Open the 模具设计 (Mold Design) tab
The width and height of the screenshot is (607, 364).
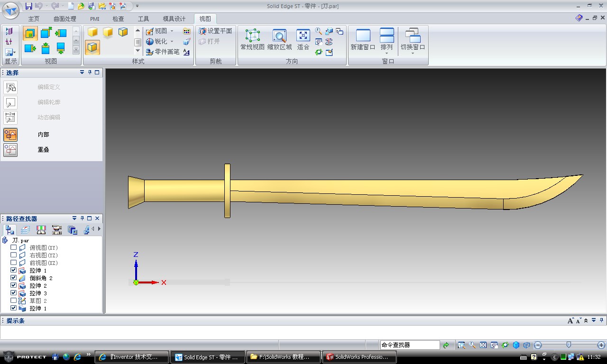(174, 19)
